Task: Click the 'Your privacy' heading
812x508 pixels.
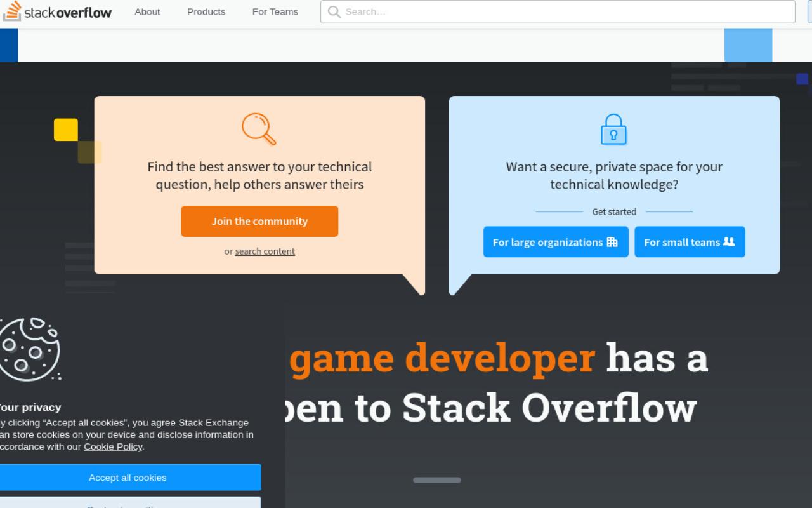Action: [29, 407]
